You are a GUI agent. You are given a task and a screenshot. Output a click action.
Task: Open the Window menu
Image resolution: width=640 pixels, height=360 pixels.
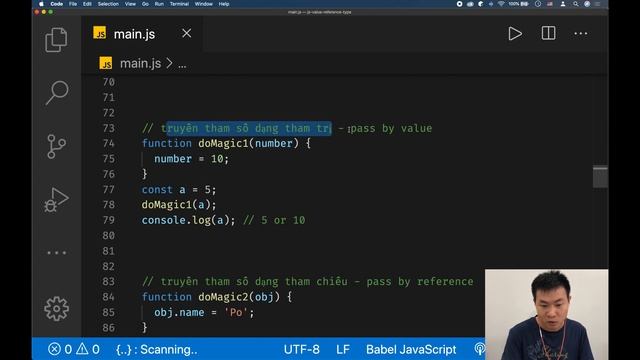[x=204, y=4]
